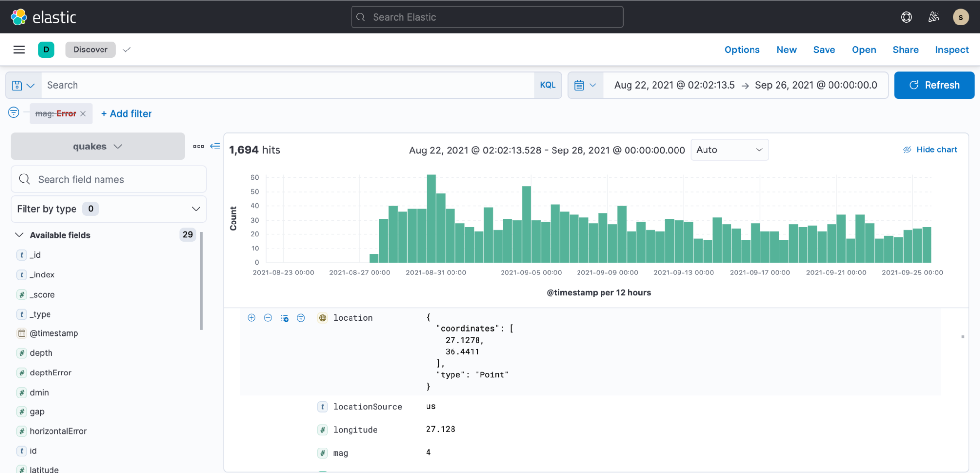980x473 pixels.
Task: Open the saved query disk menu
Action: (x=24, y=85)
